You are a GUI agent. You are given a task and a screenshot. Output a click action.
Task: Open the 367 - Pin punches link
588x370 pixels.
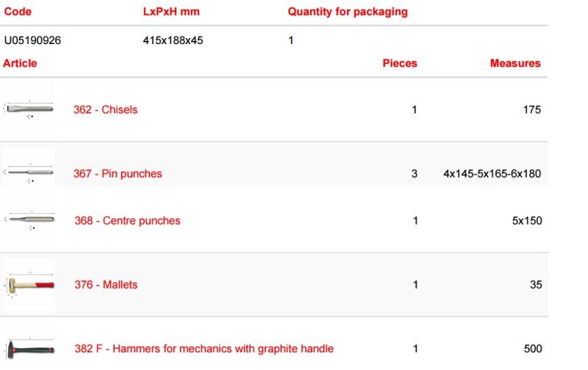118,174
